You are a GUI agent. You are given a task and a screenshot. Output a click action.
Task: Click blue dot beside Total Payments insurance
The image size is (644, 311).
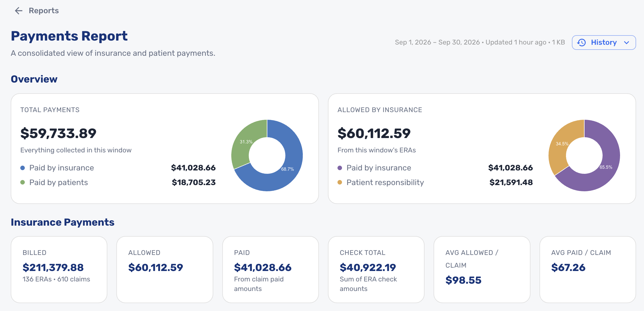(23, 168)
